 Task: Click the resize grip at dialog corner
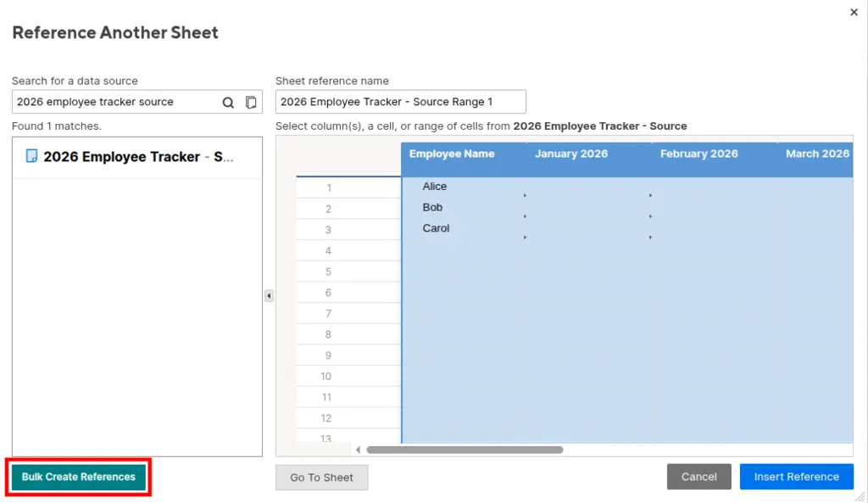(x=860, y=497)
